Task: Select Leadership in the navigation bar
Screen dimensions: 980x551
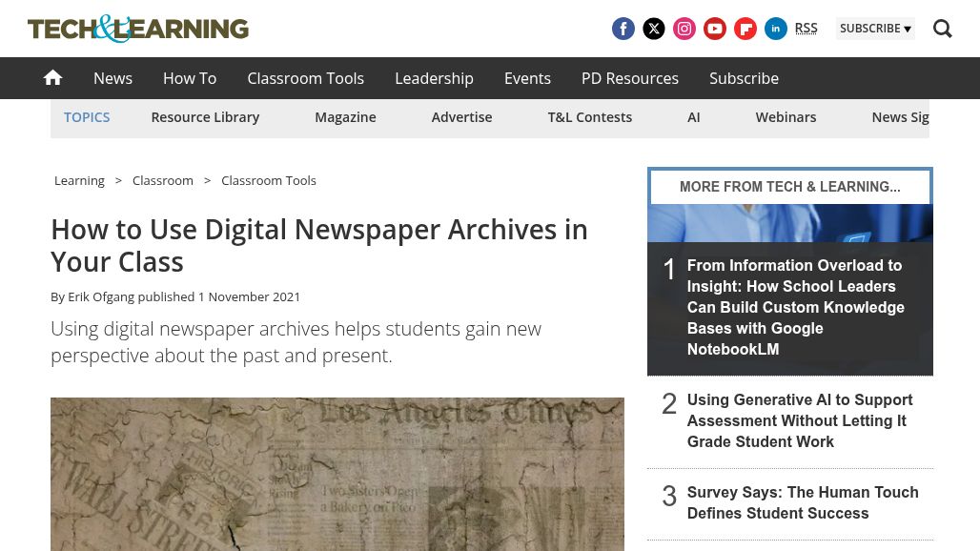Action: tap(434, 78)
